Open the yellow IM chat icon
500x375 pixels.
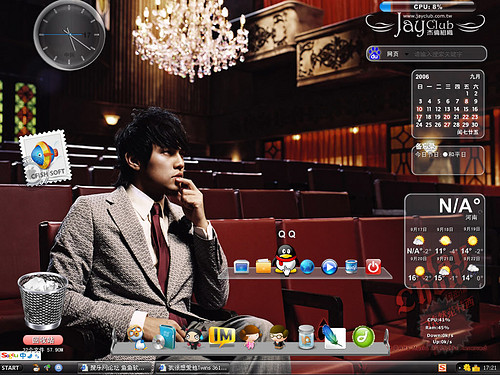(x=222, y=337)
